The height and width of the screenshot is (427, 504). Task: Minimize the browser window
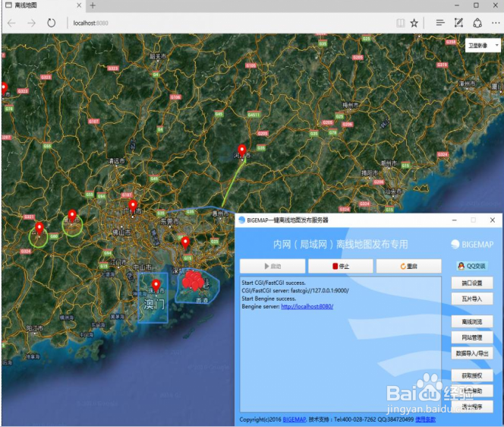(457, 5)
